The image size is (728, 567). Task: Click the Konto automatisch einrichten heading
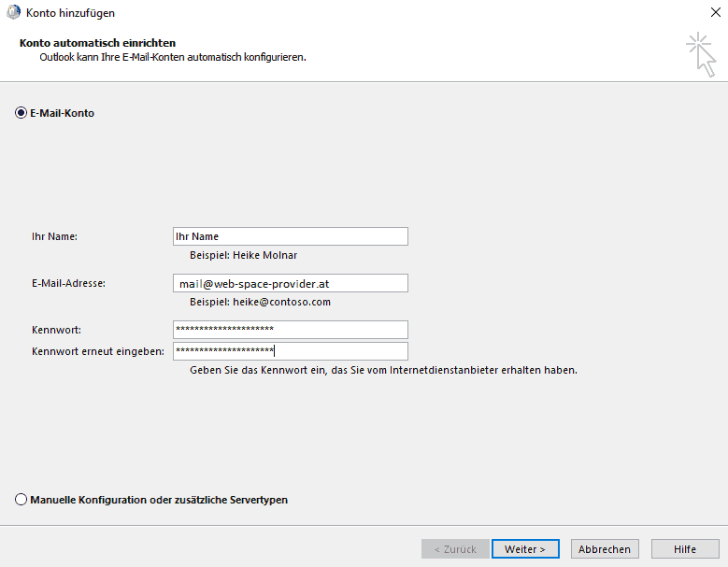click(97, 43)
